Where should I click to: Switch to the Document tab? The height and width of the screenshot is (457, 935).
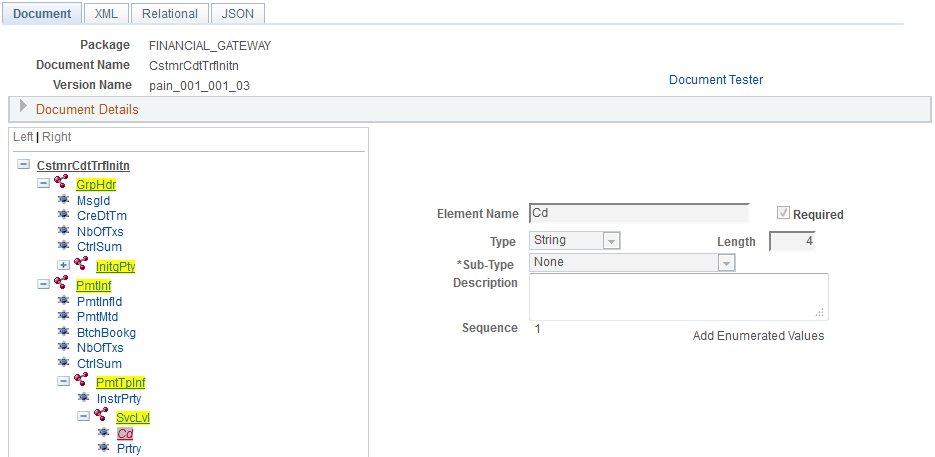tap(42, 14)
